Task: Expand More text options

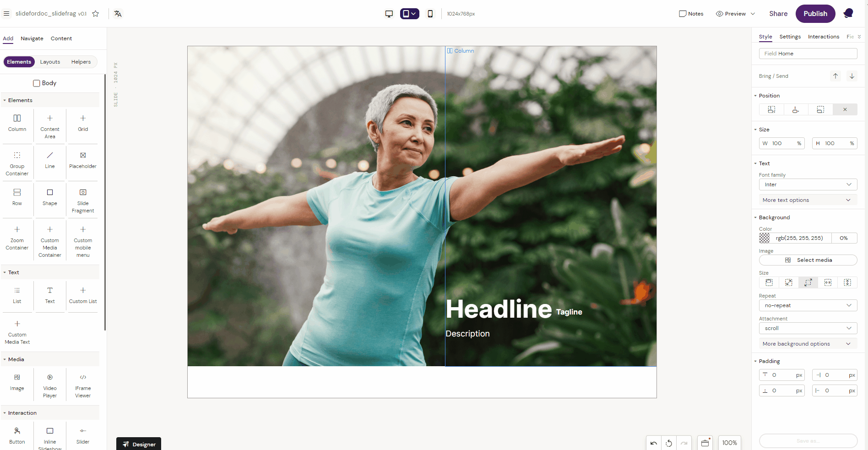Action: [x=808, y=200]
